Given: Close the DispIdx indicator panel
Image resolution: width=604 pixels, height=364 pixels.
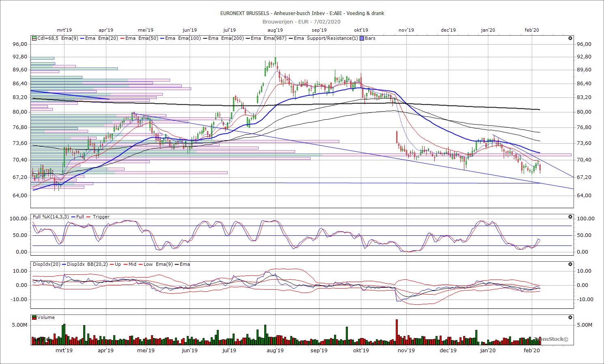Looking at the screenshot, I should click(x=570, y=264).
